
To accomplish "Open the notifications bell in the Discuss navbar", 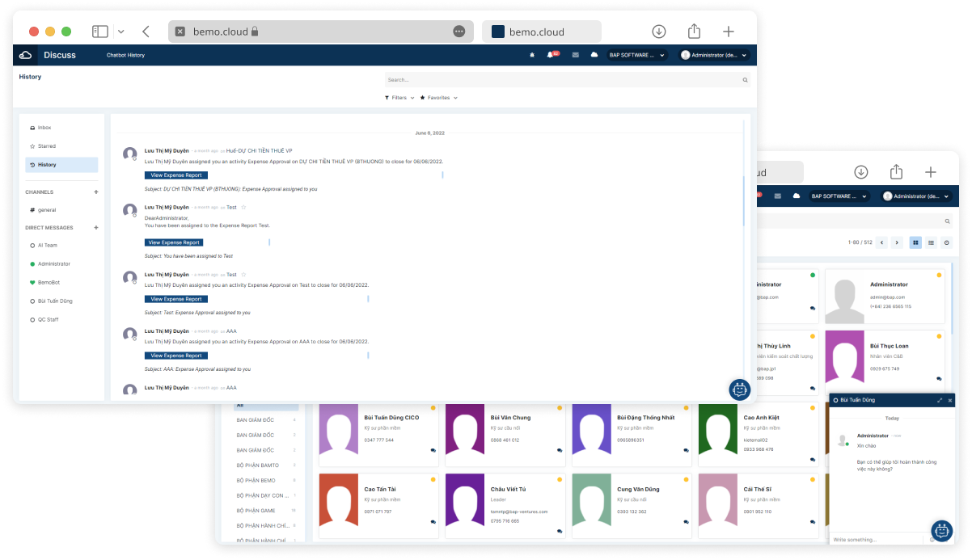I will click(x=552, y=55).
